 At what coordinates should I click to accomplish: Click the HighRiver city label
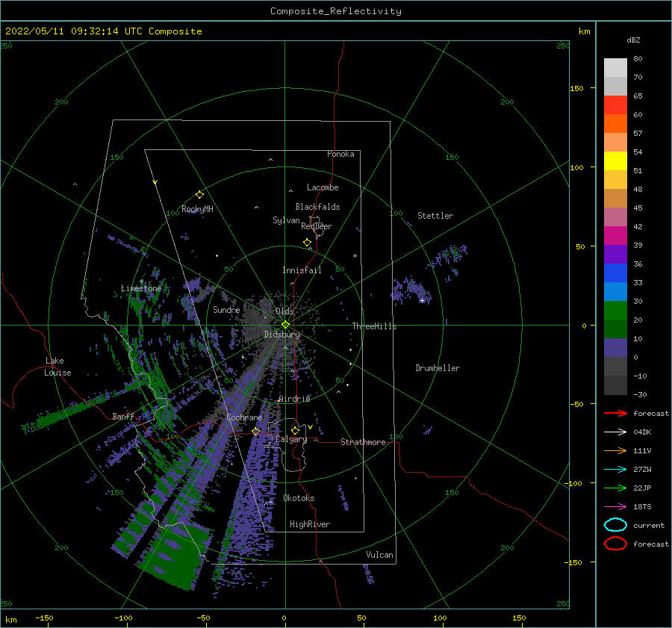pos(310,524)
